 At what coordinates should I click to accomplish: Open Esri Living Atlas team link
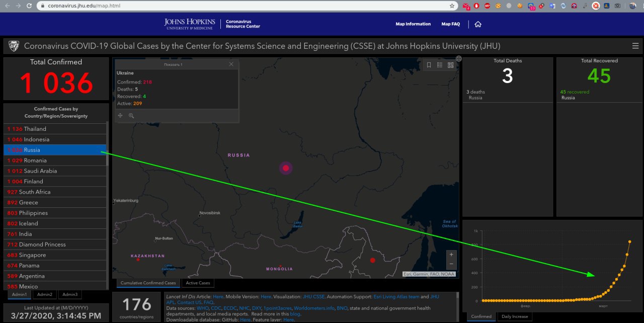pyautogui.click(x=396, y=297)
